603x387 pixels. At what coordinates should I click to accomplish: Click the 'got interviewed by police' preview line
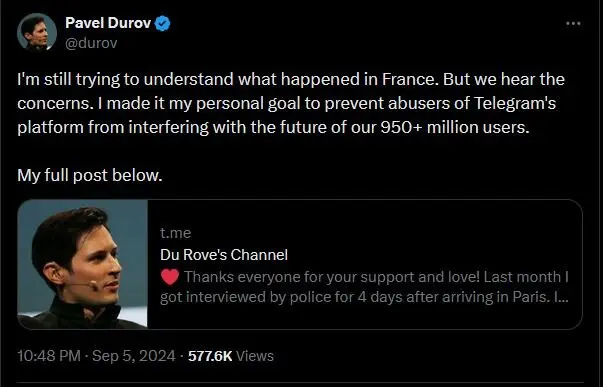pyautogui.click(x=364, y=297)
